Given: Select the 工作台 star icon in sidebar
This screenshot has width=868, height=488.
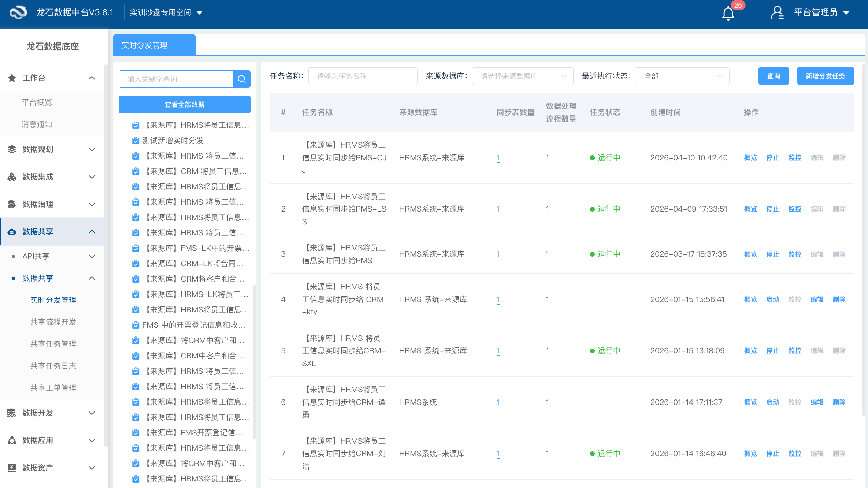Looking at the screenshot, I should (x=12, y=78).
